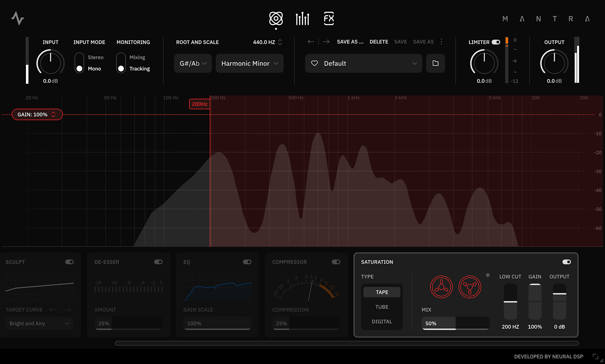Click the DELETE preset button
Viewport: 605px width, 364px height.
tap(379, 42)
